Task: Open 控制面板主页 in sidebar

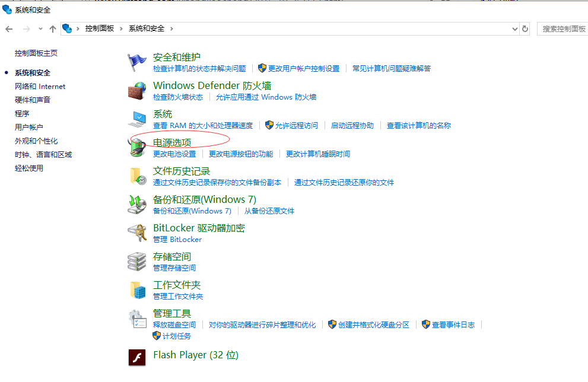Action: coord(36,53)
